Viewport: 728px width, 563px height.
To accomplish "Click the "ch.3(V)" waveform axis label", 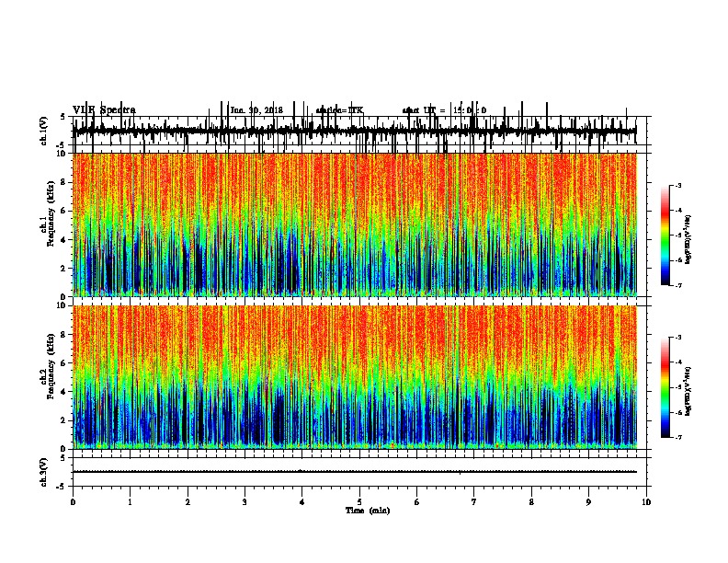I will coord(44,473).
